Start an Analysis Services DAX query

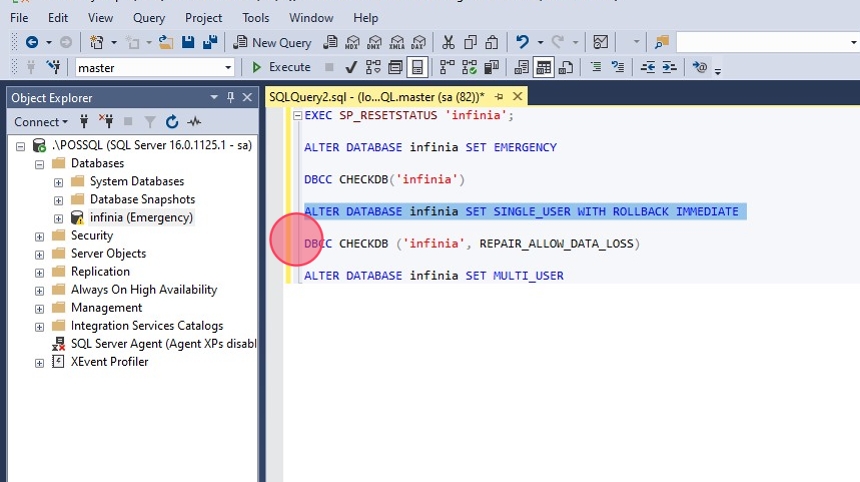coord(418,42)
